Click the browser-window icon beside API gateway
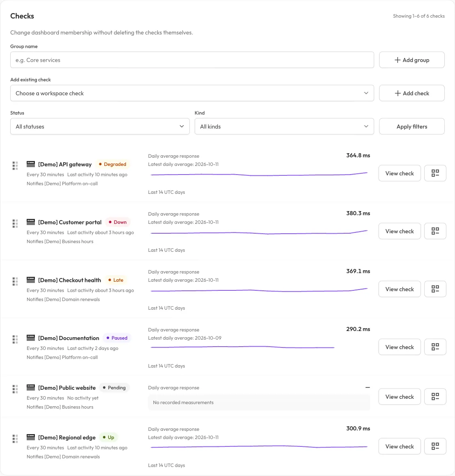Image resolution: width=455 pixels, height=476 pixels. 31,164
